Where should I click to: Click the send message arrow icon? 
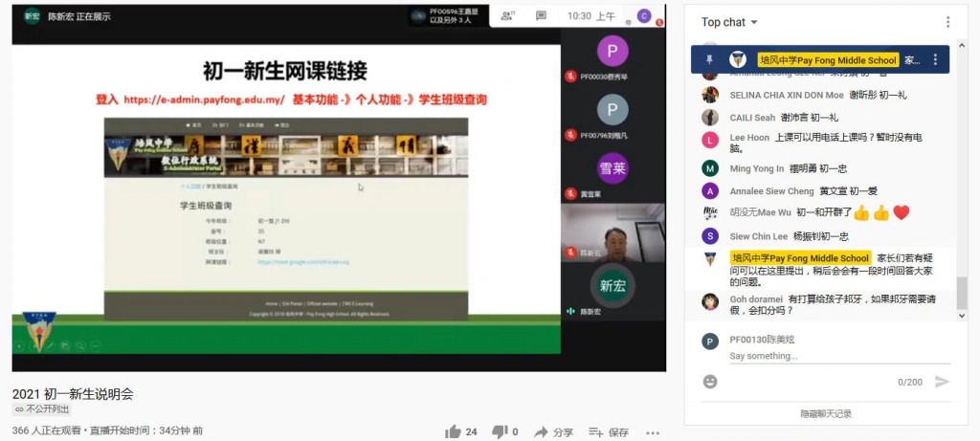click(x=942, y=382)
